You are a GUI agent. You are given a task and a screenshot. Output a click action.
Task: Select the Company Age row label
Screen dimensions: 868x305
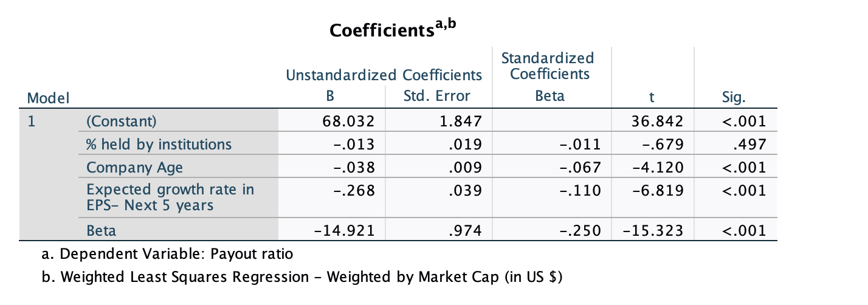point(134,167)
